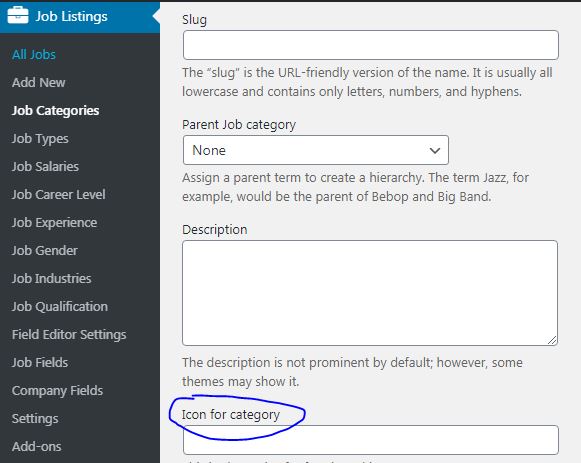
Task: Open Job Types submenu item
Action: tap(40, 139)
